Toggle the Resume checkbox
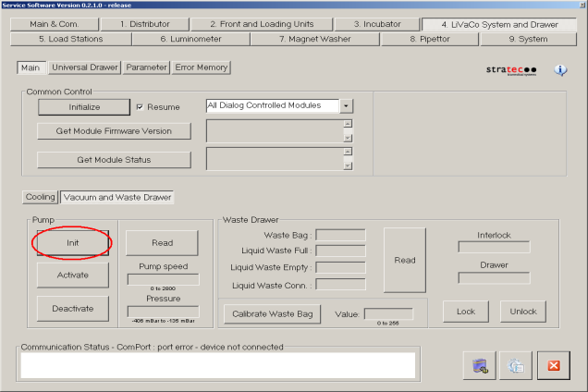The width and height of the screenshot is (588, 392). click(141, 107)
